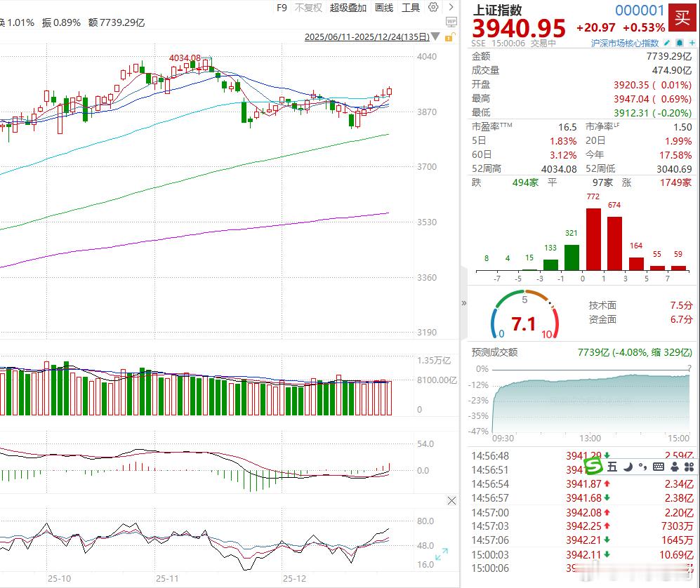Screen dimensions: 700x588
Task: Toggle the date range lock icon
Action: pyautogui.click(x=450, y=37)
